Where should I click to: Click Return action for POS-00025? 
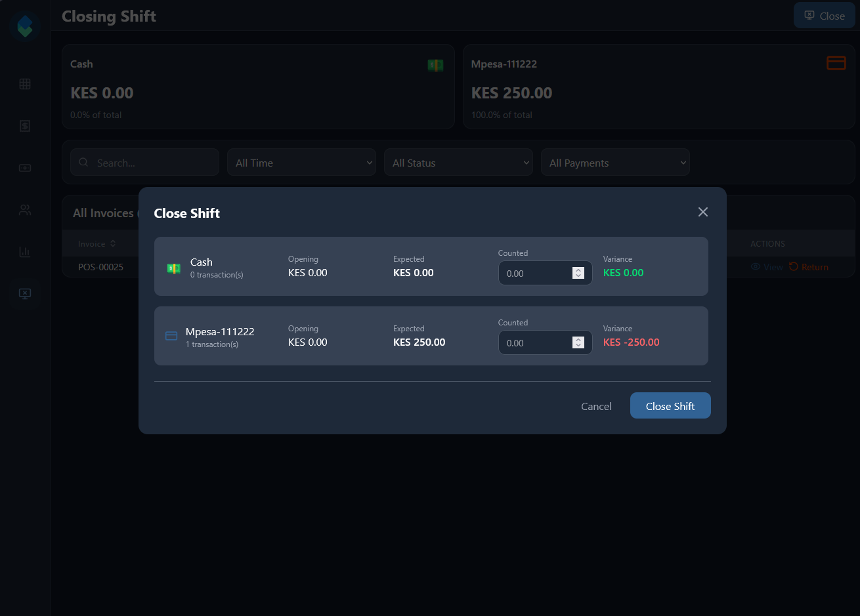809,267
